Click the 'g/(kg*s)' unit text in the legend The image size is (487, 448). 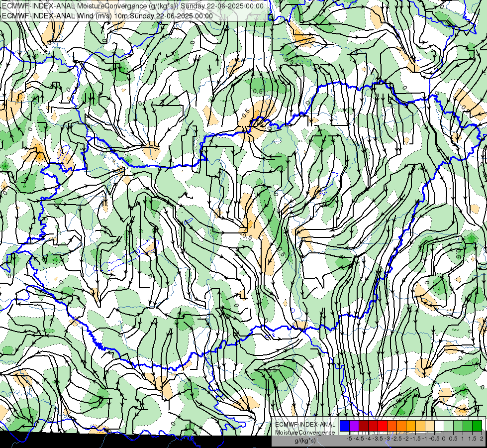pyautogui.click(x=305, y=441)
